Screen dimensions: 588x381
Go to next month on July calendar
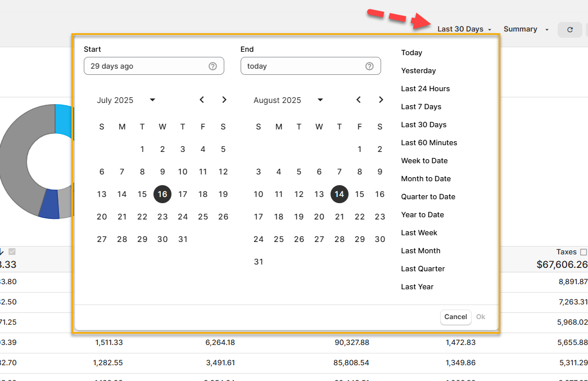[x=224, y=100]
